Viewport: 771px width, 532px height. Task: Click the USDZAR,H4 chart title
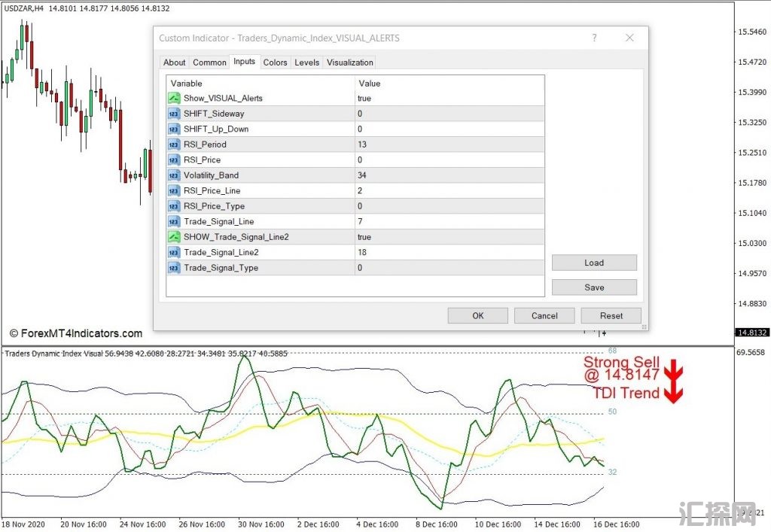[23, 8]
